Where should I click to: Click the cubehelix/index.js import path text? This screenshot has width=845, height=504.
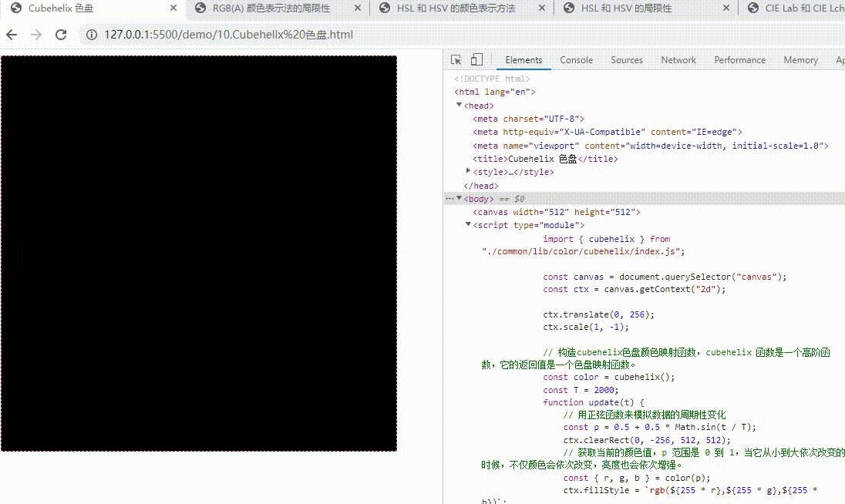(x=583, y=251)
